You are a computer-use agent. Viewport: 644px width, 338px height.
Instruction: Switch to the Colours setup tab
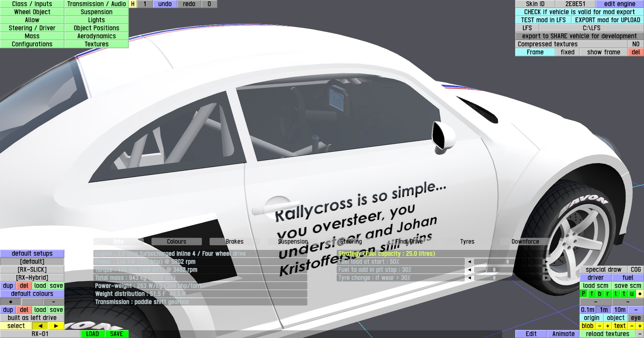coord(176,242)
